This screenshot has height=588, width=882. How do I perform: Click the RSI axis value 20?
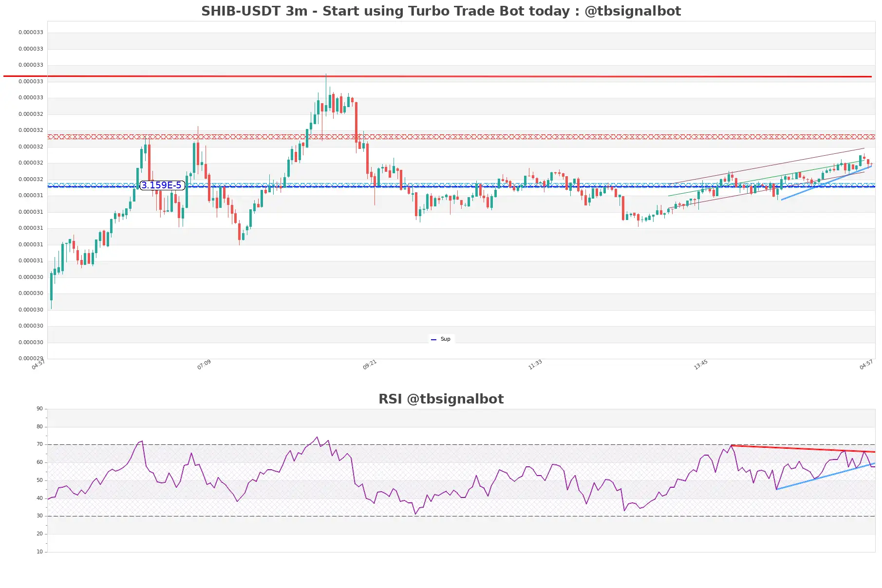pyautogui.click(x=39, y=533)
